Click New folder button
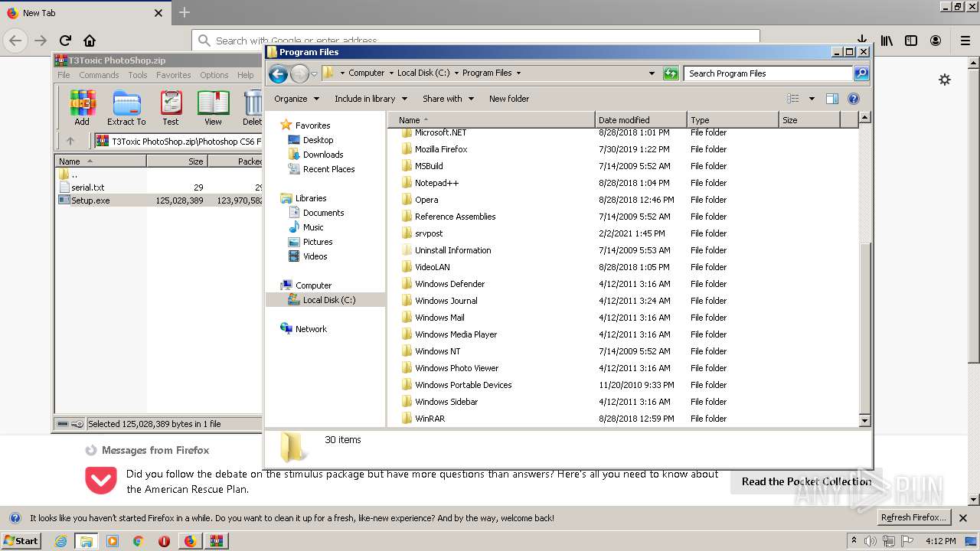980x551 pixels. coord(509,99)
